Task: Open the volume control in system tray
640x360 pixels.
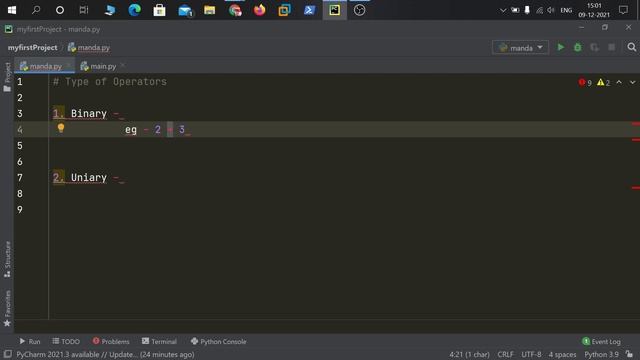Action: coord(551,10)
